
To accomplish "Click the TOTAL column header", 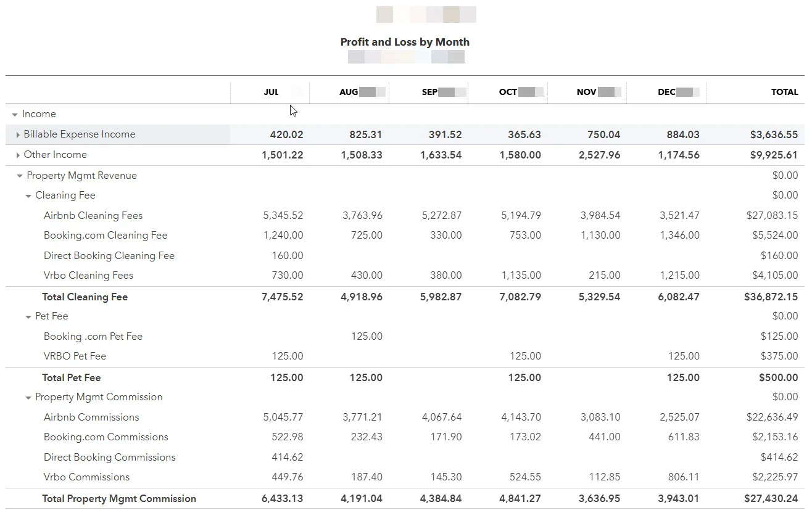I will (784, 92).
